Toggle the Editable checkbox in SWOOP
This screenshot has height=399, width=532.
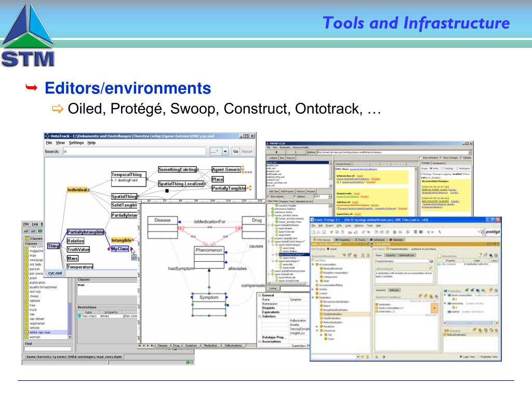[x=461, y=158]
